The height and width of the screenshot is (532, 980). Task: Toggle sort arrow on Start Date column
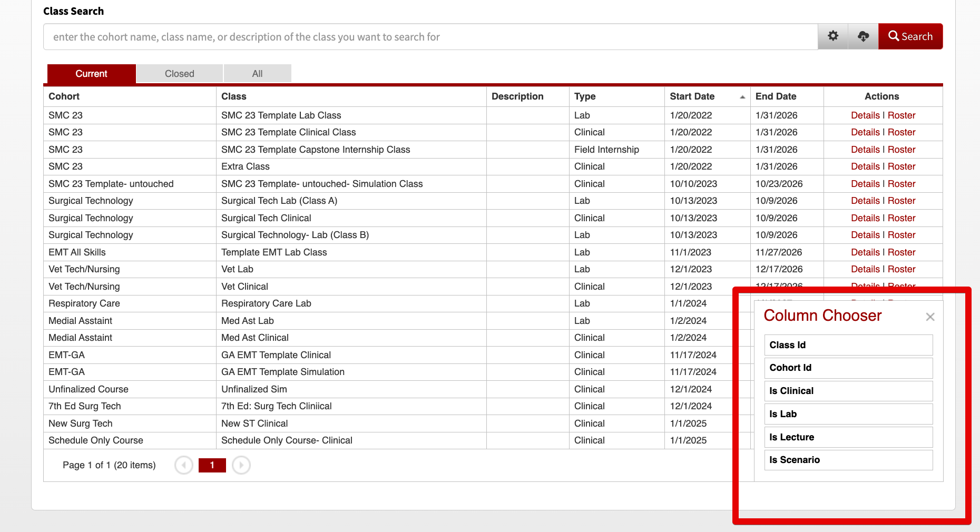742,97
